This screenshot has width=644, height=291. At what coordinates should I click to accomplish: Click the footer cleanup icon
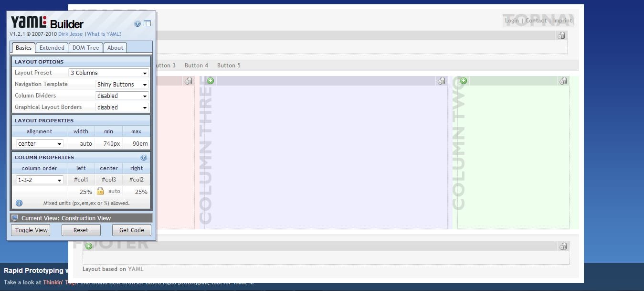click(563, 246)
